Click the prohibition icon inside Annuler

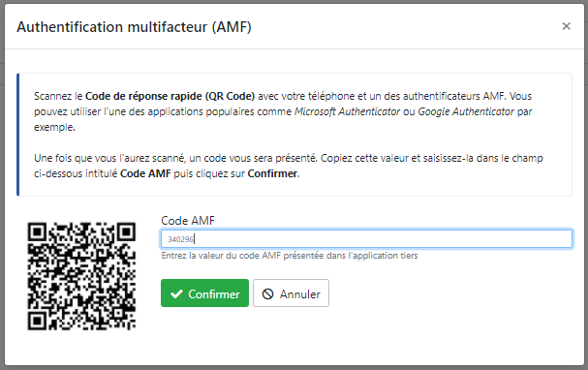(267, 293)
